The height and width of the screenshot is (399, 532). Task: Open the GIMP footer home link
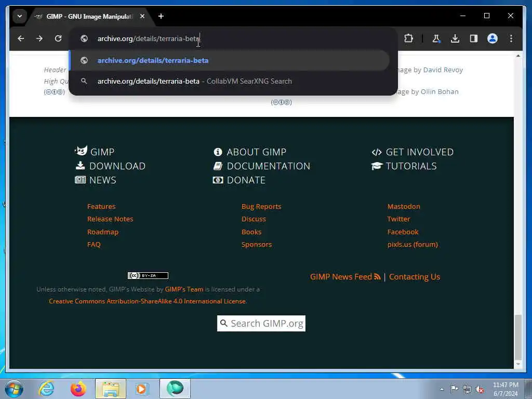(x=102, y=152)
